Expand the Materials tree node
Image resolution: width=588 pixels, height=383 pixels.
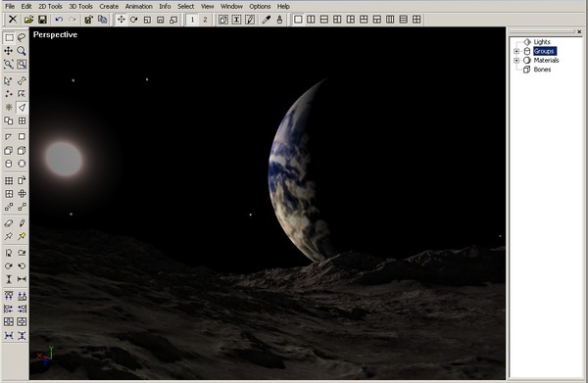(x=516, y=61)
